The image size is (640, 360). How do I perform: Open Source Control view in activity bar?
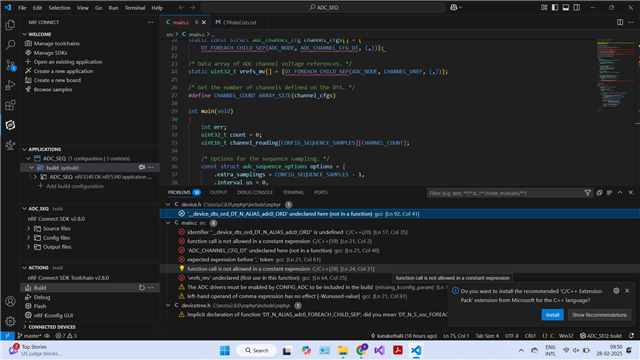pyautogui.click(x=10, y=65)
